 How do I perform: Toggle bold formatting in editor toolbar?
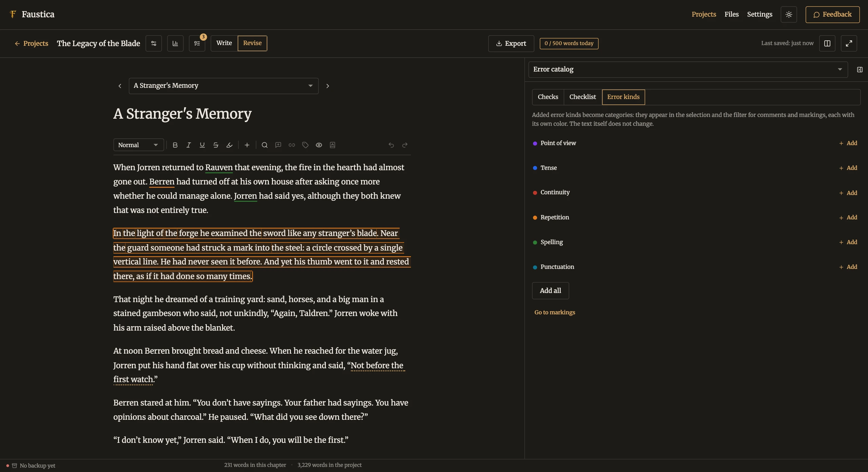[x=175, y=145]
